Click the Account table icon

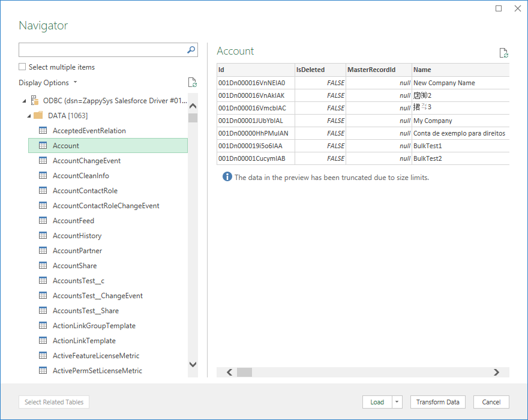pos(43,145)
